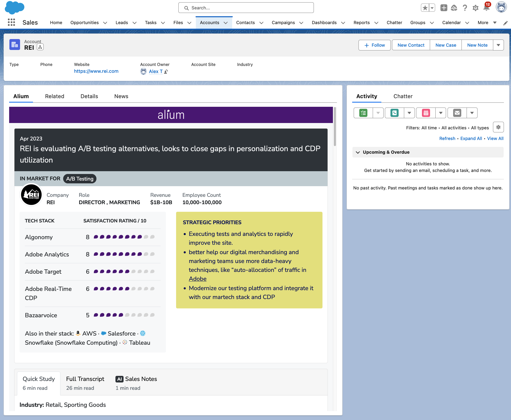Click the REI co-op logo
This screenshot has width=511, height=420.
pos(31,195)
